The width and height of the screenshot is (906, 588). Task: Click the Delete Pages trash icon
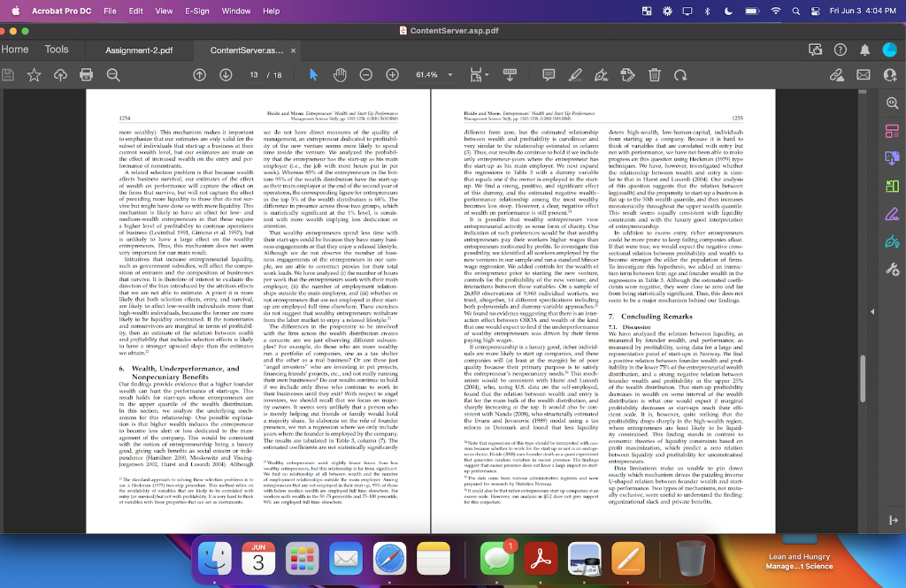(655, 74)
